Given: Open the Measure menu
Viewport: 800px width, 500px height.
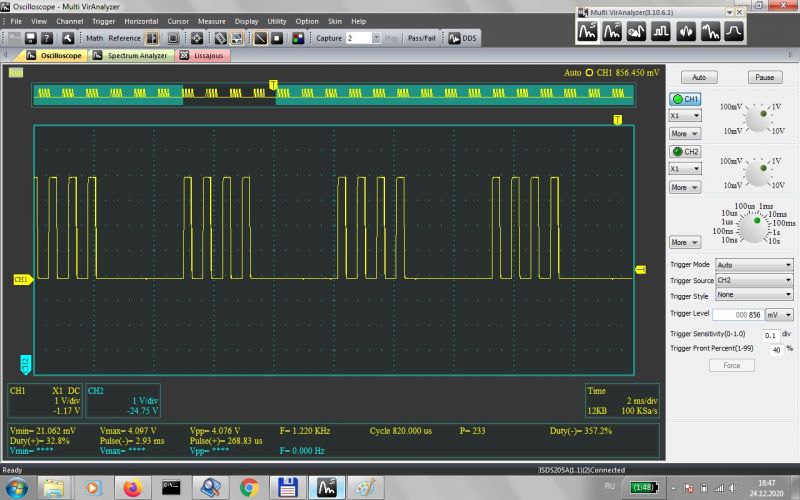Looking at the screenshot, I should point(212,21).
